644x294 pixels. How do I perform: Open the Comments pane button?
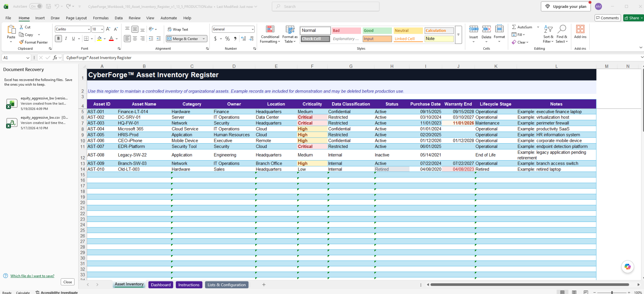click(608, 18)
